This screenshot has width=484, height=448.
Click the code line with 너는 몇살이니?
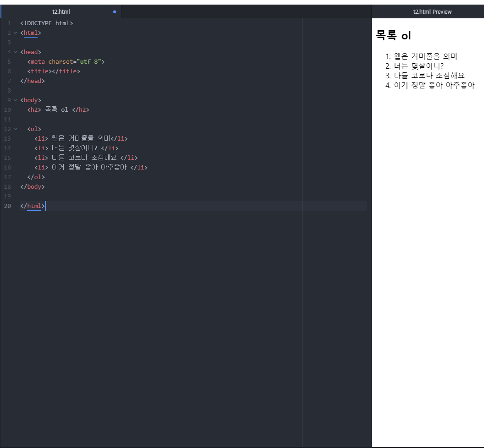tap(76, 148)
